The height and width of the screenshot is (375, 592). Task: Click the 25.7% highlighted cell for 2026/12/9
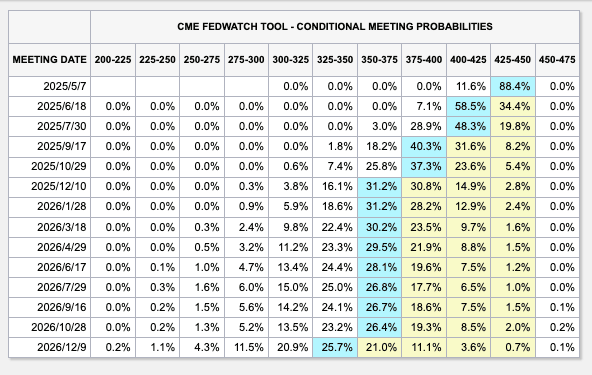(335, 347)
